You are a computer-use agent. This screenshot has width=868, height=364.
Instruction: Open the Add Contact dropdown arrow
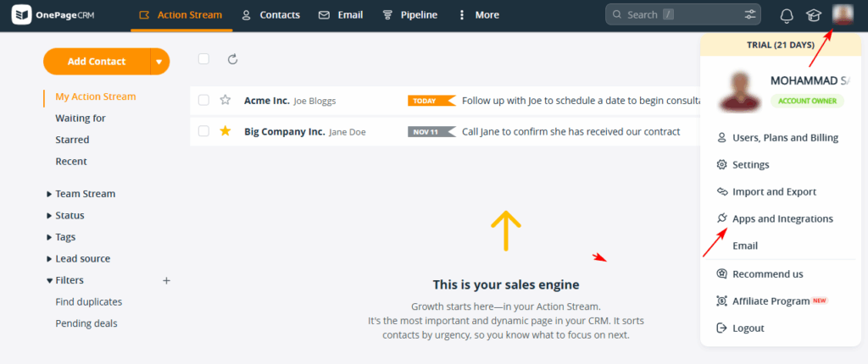[x=159, y=62]
